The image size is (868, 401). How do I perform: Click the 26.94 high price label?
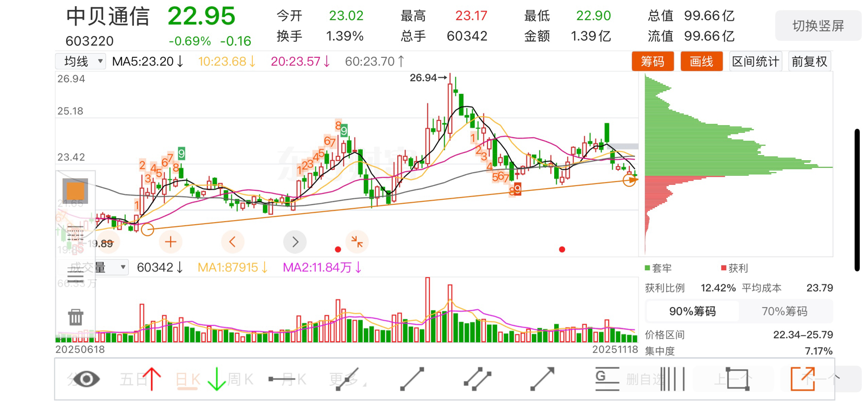click(x=428, y=78)
